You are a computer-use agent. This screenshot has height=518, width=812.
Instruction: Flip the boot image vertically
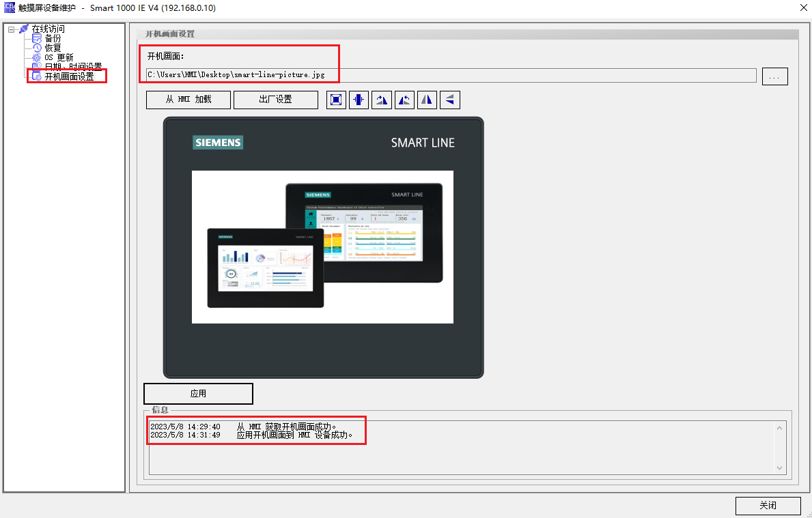tap(450, 100)
